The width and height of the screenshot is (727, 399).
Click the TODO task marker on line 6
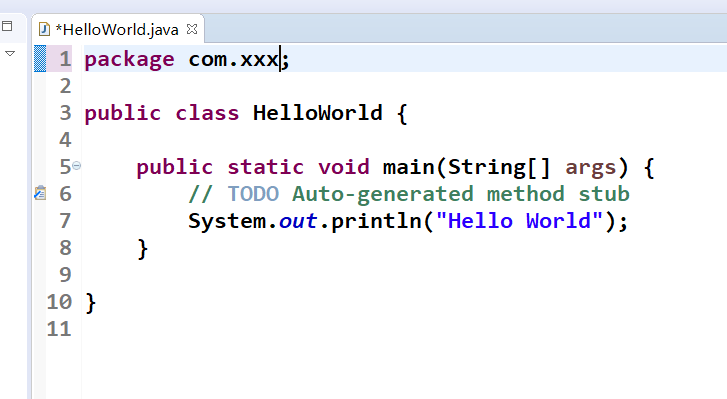pos(40,193)
